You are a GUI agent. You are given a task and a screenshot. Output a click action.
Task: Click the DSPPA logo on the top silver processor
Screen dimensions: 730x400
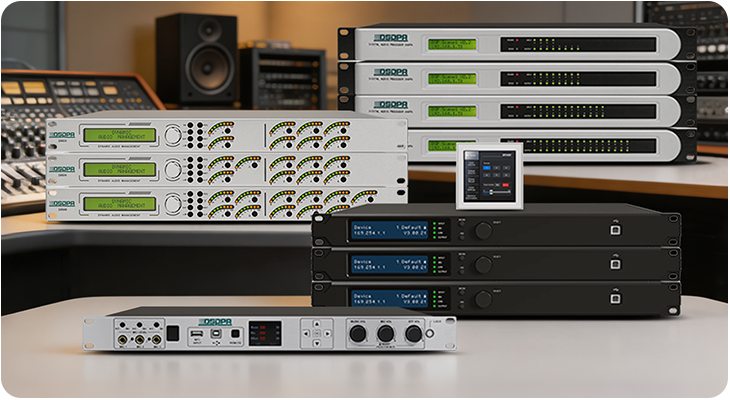390,39
